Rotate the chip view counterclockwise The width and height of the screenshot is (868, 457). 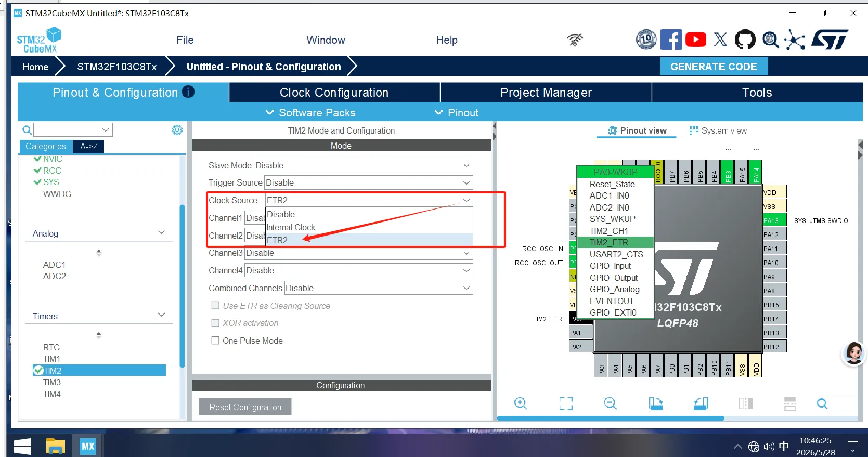pos(701,403)
